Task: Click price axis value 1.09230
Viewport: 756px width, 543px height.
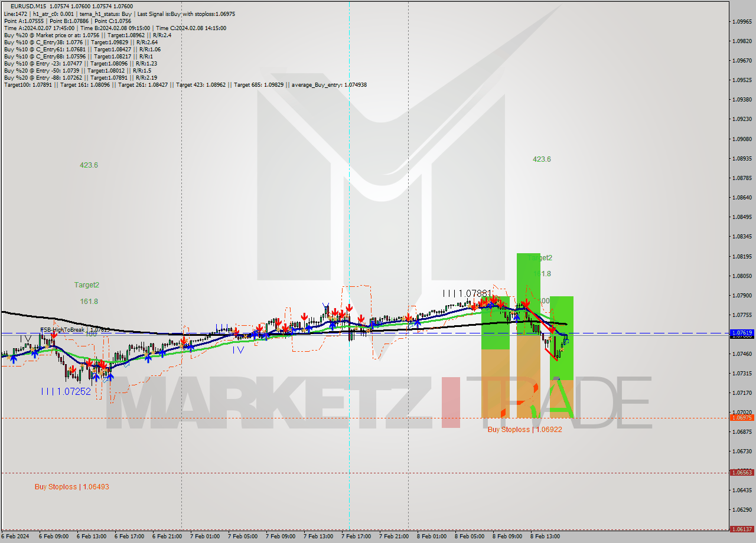Action: [x=742, y=119]
